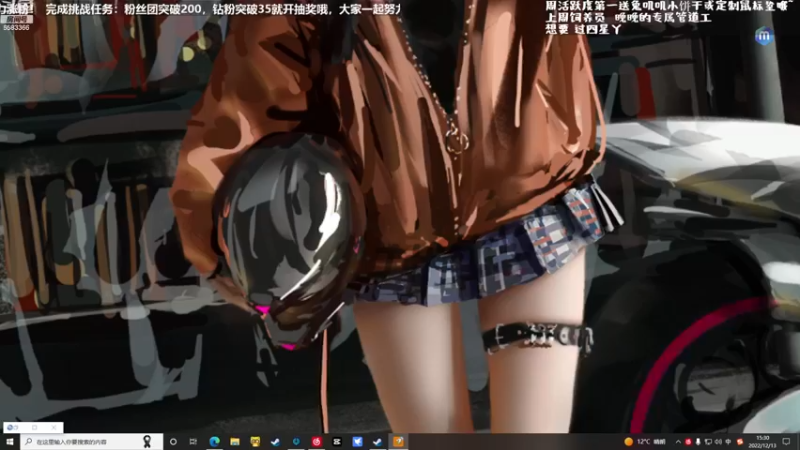The width and height of the screenshot is (800, 450).
Task: Open the second Steam icon near the orange app
Action: click(378, 442)
